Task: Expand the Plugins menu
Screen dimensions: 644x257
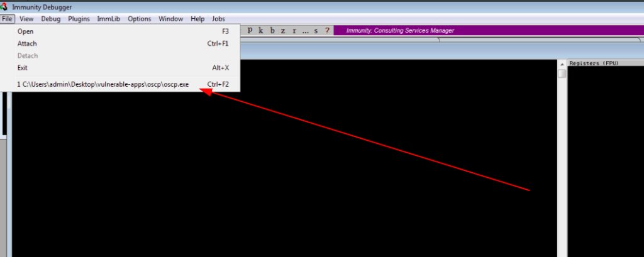Action: pos(79,19)
